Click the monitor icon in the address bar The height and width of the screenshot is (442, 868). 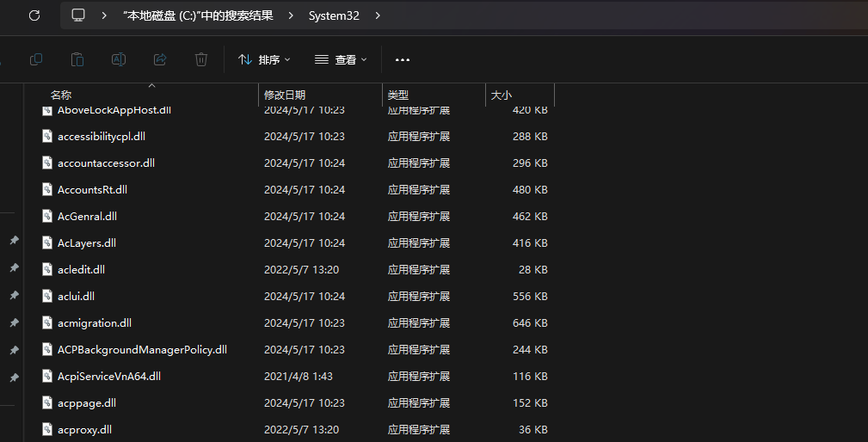pyautogui.click(x=78, y=15)
